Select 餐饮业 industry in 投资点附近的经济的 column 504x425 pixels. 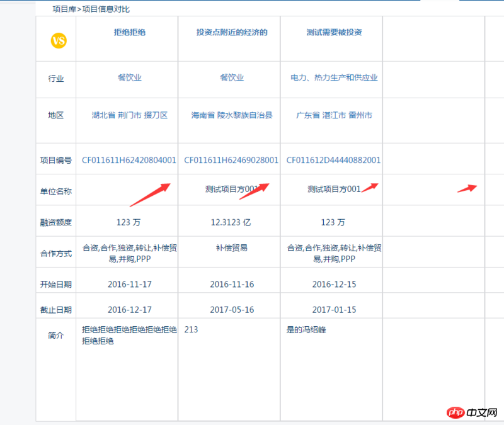[232, 77]
